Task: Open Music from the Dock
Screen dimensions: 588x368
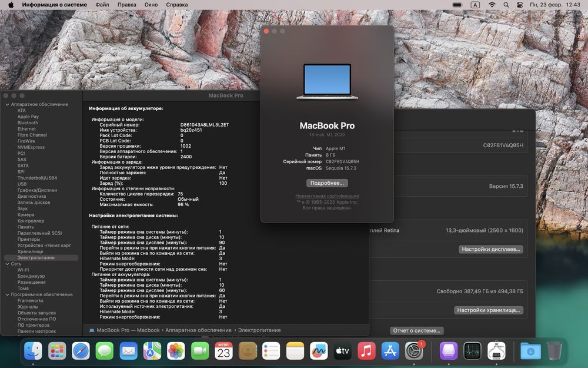Action: (x=366, y=351)
